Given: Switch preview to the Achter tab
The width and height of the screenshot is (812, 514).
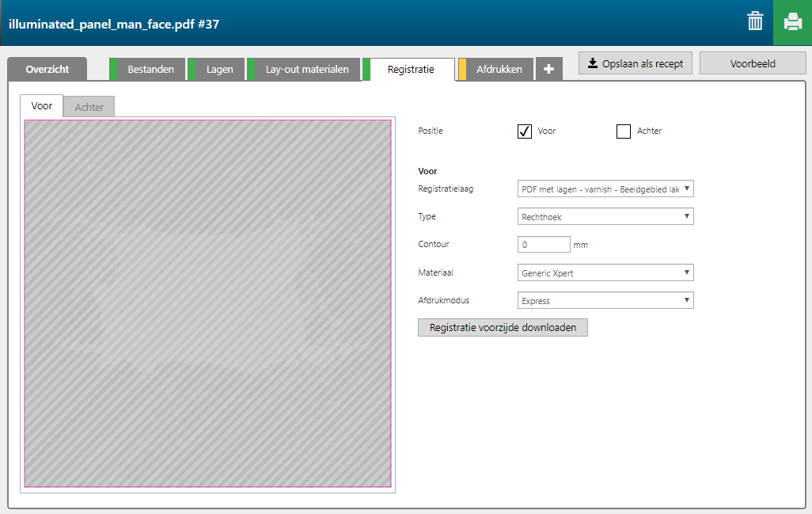Looking at the screenshot, I should point(89,107).
